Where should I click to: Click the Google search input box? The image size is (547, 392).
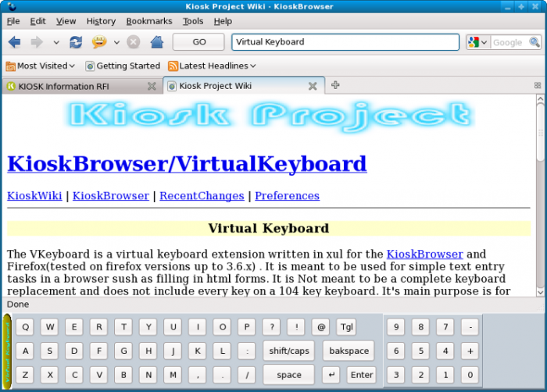(509, 42)
